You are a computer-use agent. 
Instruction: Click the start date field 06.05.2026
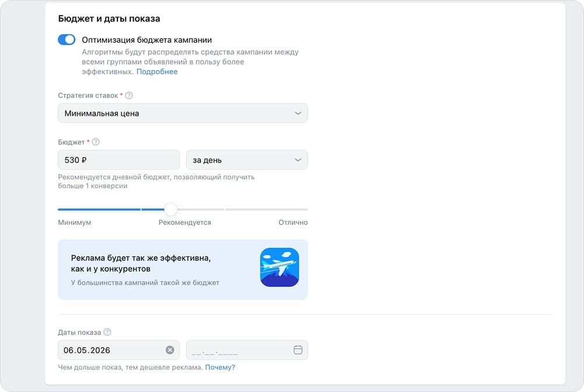pyautogui.click(x=119, y=350)
